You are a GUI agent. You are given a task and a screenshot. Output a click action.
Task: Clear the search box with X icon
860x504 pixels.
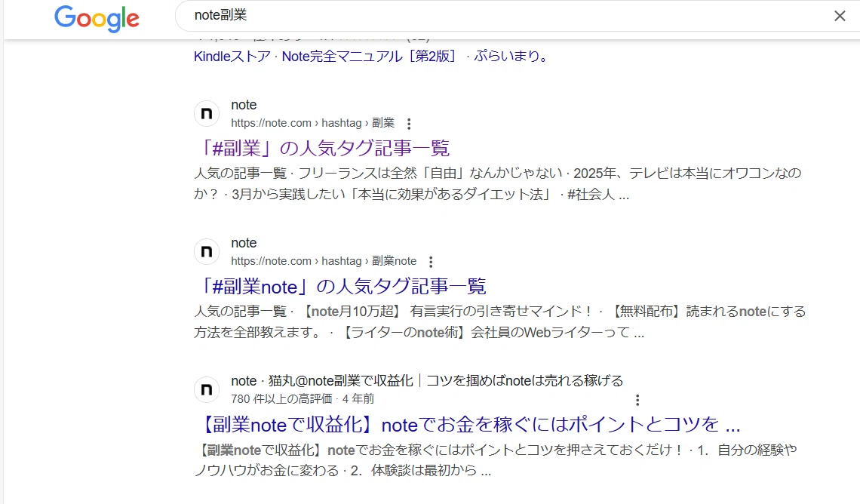839,16
